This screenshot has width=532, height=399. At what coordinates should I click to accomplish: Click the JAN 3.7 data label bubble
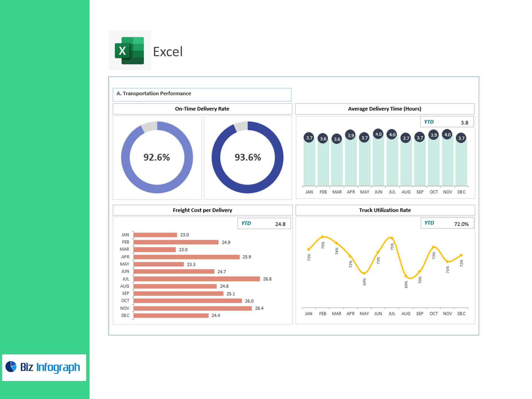click(309, 138)
